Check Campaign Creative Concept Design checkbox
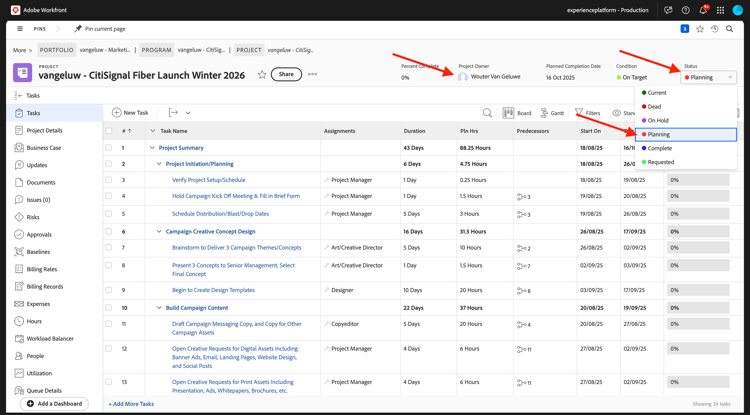Image resolution: width=750 pixels, height=415 pixels. pos(109,231)
